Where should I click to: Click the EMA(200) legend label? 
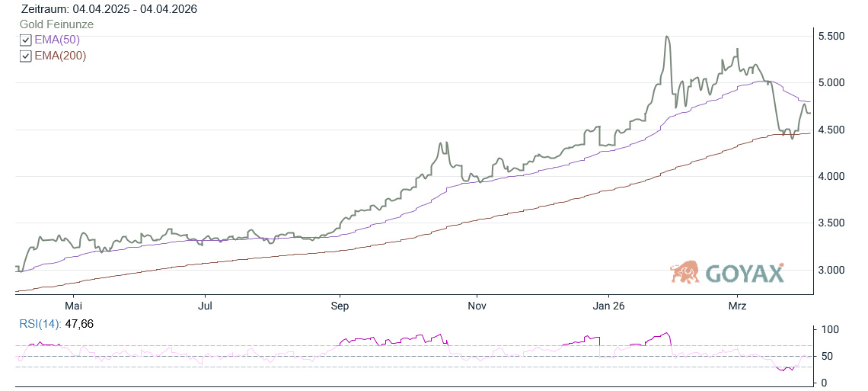(60, 56)
